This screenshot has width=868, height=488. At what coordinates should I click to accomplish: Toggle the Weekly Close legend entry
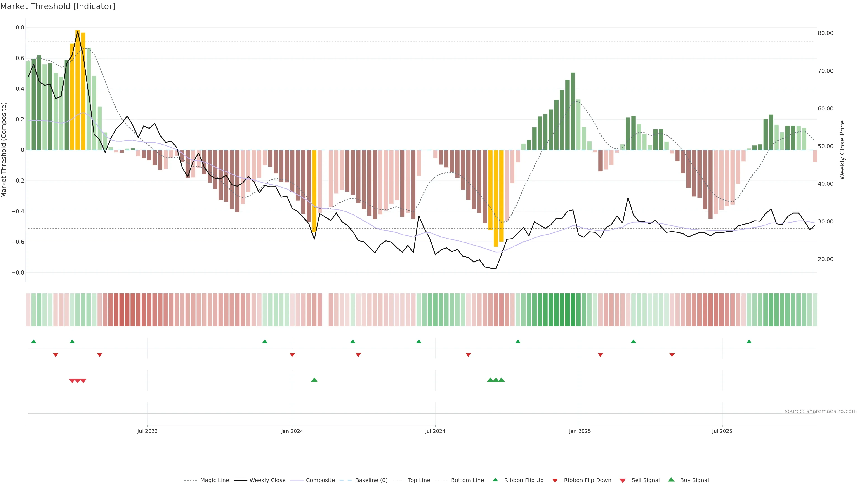267,480
